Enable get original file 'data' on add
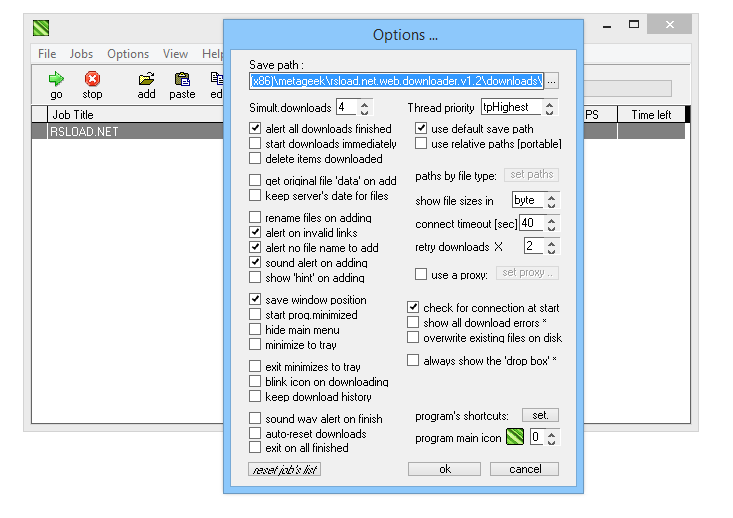733x518 pixels. (255, 180)
